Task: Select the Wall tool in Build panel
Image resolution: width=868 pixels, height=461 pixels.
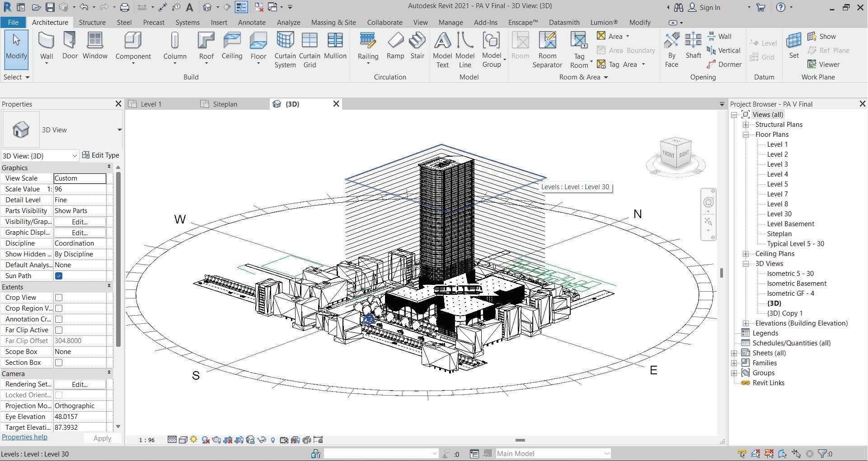Action: point(47,46)
